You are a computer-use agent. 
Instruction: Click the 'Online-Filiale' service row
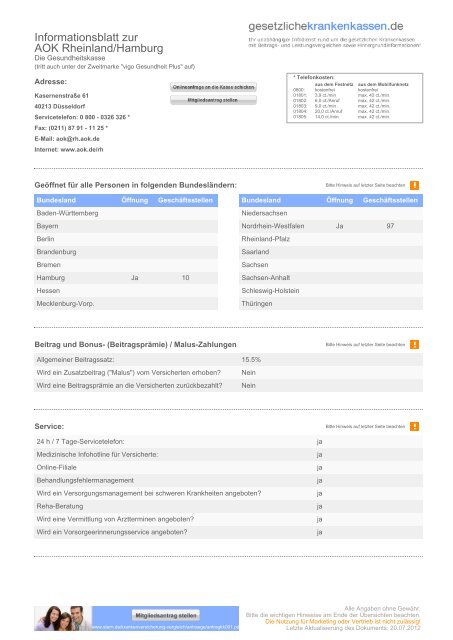[228, 467]
